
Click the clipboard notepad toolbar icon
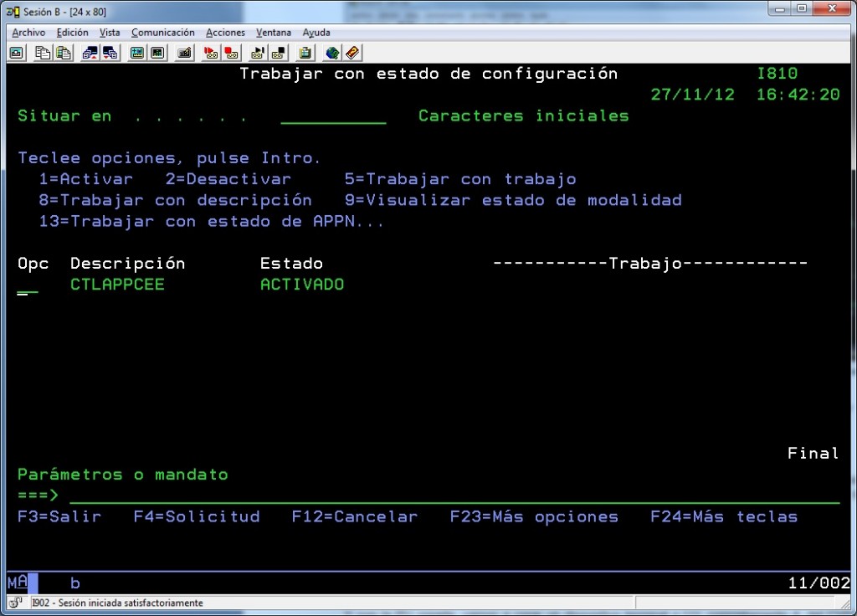pos(305,53)
